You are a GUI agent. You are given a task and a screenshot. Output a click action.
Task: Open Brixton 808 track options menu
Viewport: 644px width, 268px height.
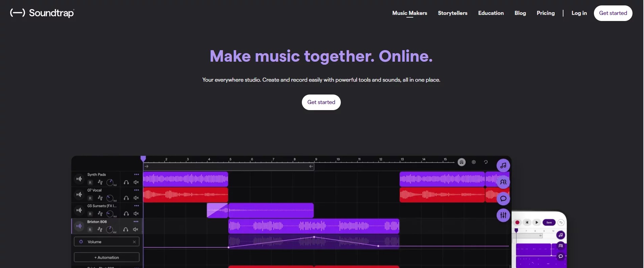click(x=136, y=222)
